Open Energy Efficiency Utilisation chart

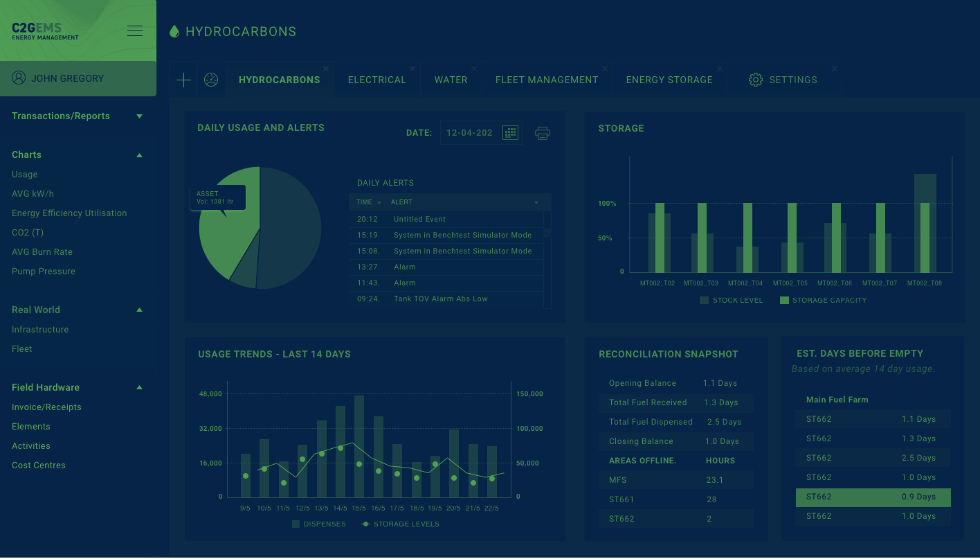69,213
